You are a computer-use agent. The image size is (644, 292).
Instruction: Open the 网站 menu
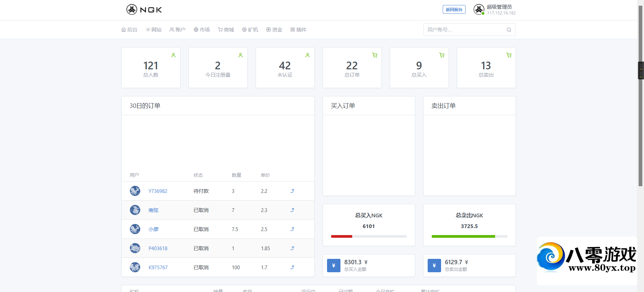click(154, 29)
